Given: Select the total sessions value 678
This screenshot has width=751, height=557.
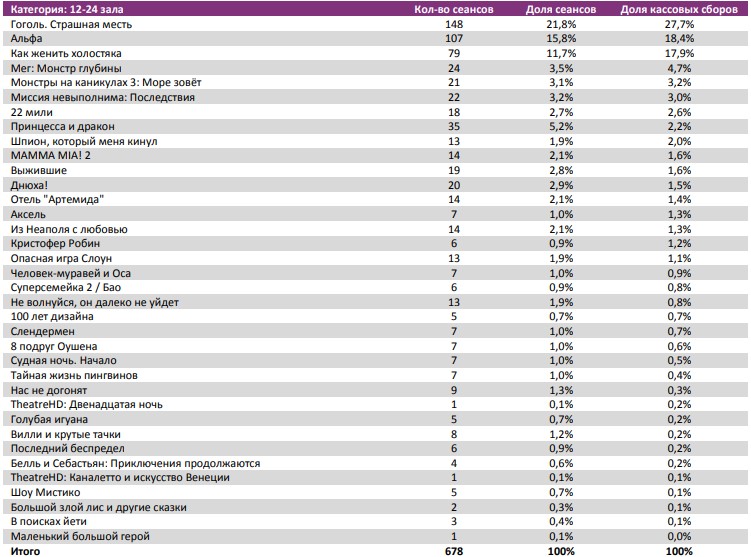Looking at the screenshot, I should pos(454,550).
